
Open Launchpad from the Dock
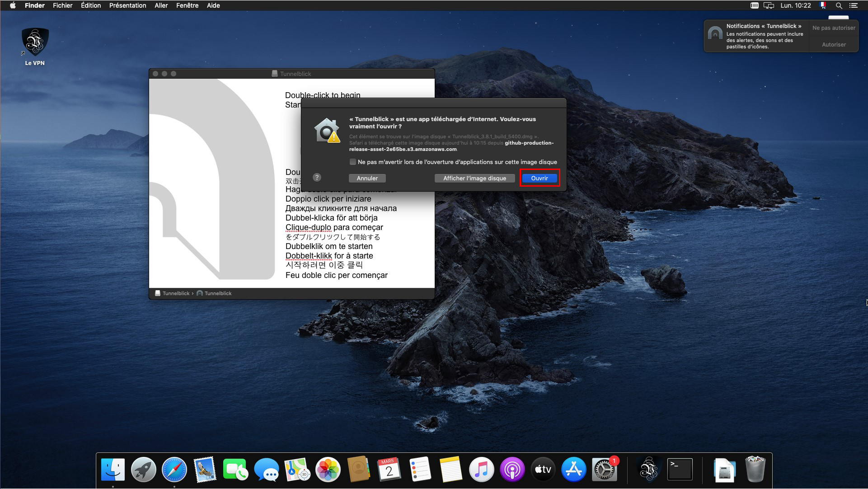coord(144,470)
